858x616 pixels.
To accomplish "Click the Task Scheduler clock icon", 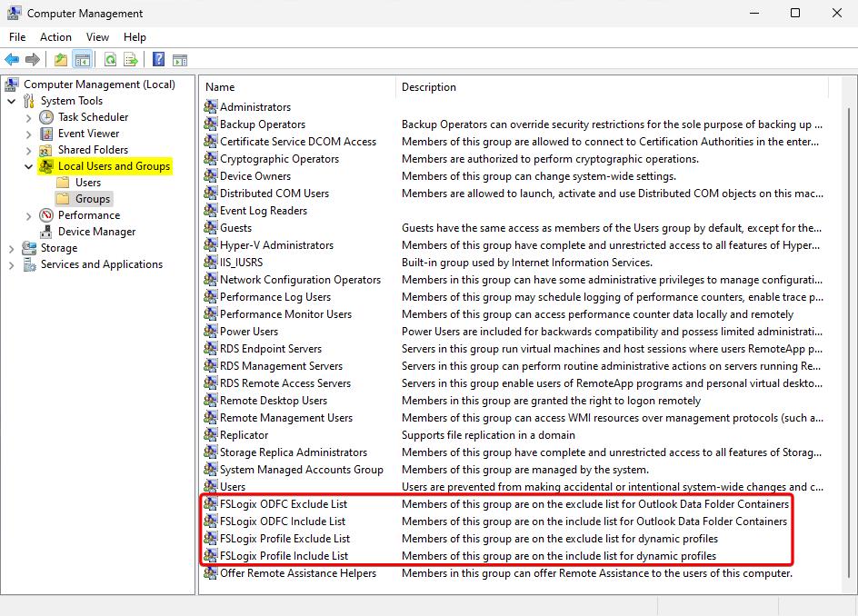I will tap(46, 117).
